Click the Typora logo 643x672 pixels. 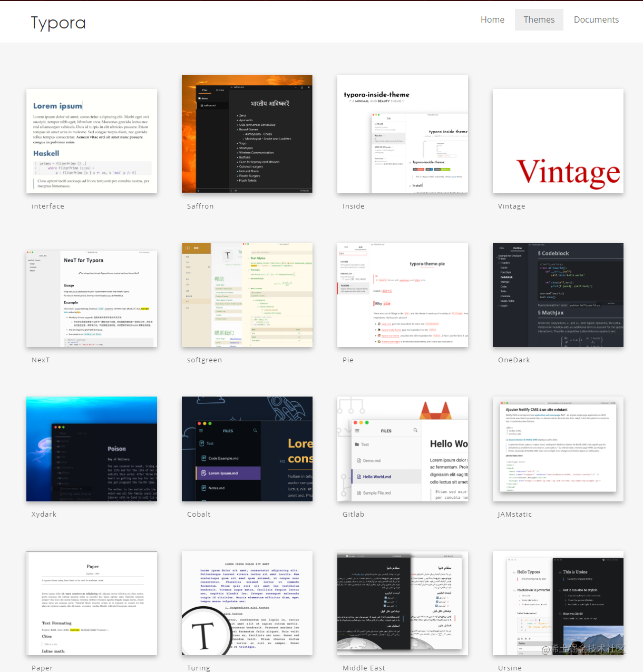58,22
